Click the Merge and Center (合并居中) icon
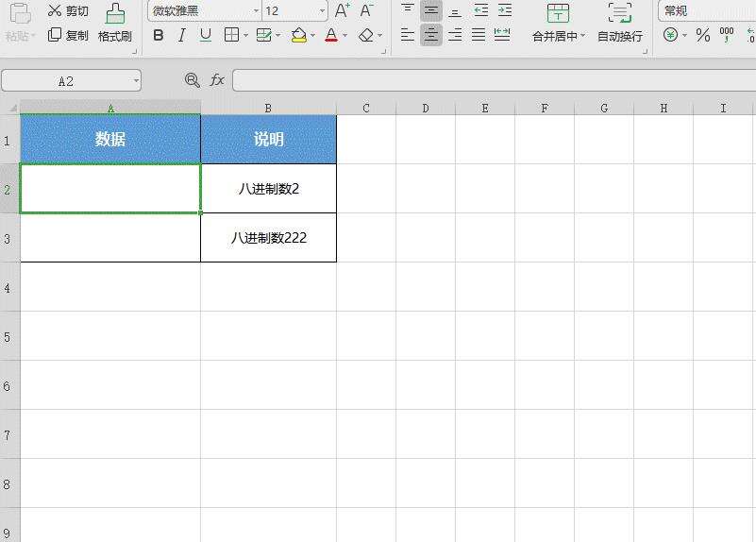The image size is (756, 542). point(558,13)
